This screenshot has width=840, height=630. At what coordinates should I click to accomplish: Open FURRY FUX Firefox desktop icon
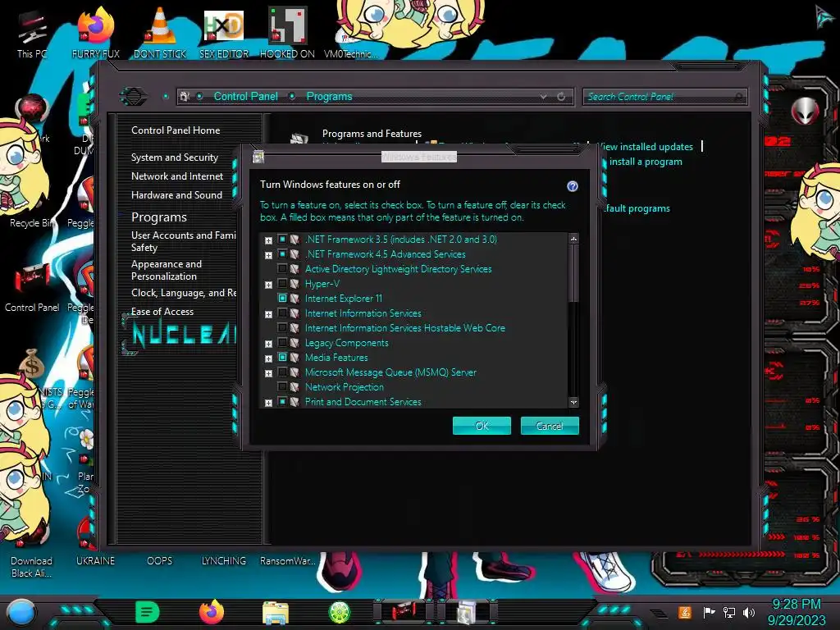click(x=96, y=33)
